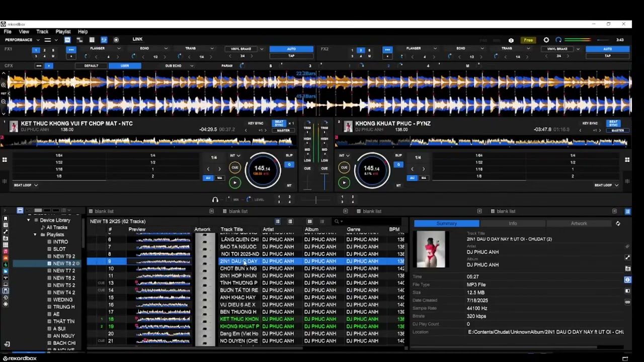This screenshot has width=644, height=362.
Task: Sort tracks by BPM column header
Action: pos(394,229)
